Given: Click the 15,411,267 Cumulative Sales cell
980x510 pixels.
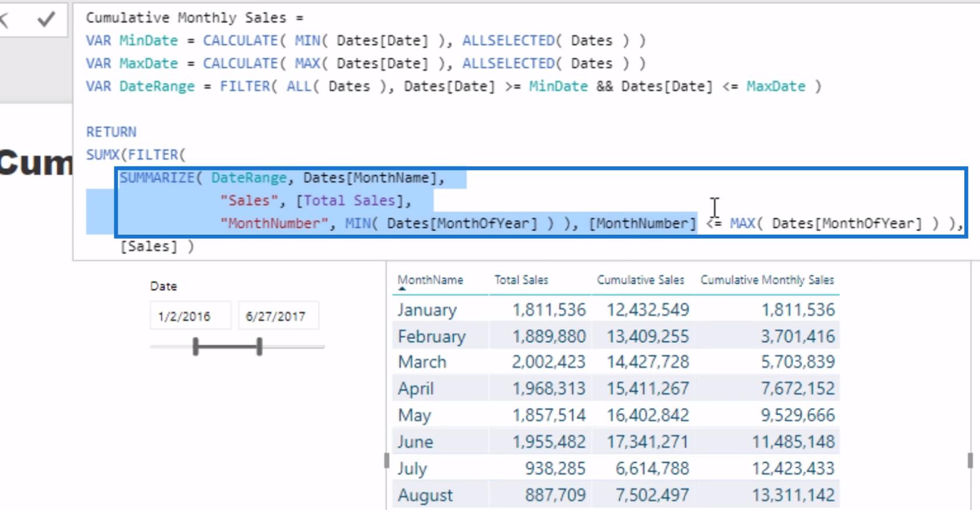Looking at the screenshot, I should 647,389.
